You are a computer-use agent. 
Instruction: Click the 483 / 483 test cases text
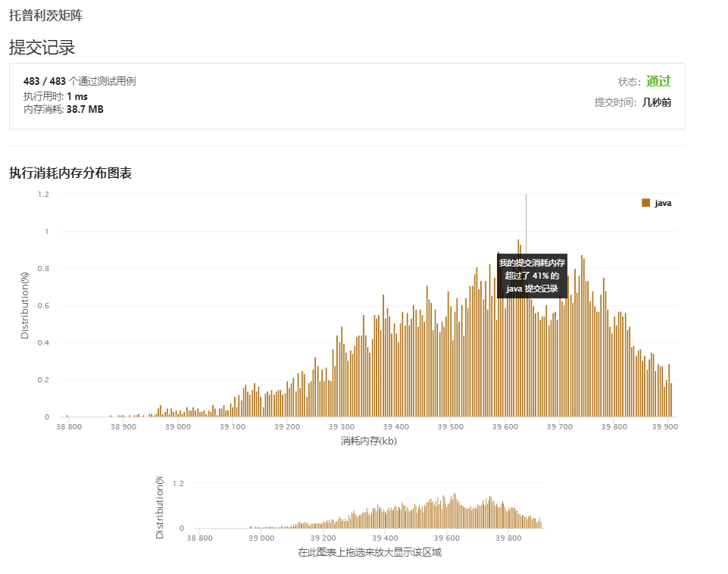click(x=80, y=81)
